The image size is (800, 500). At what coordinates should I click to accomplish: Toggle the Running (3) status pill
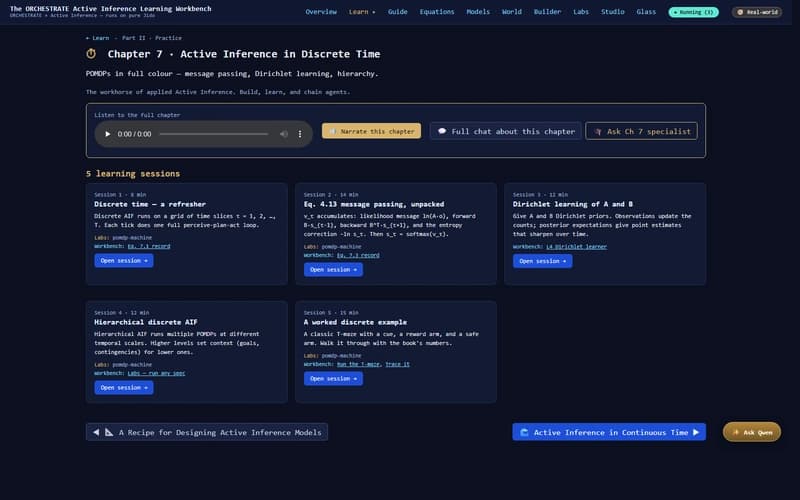692,12
